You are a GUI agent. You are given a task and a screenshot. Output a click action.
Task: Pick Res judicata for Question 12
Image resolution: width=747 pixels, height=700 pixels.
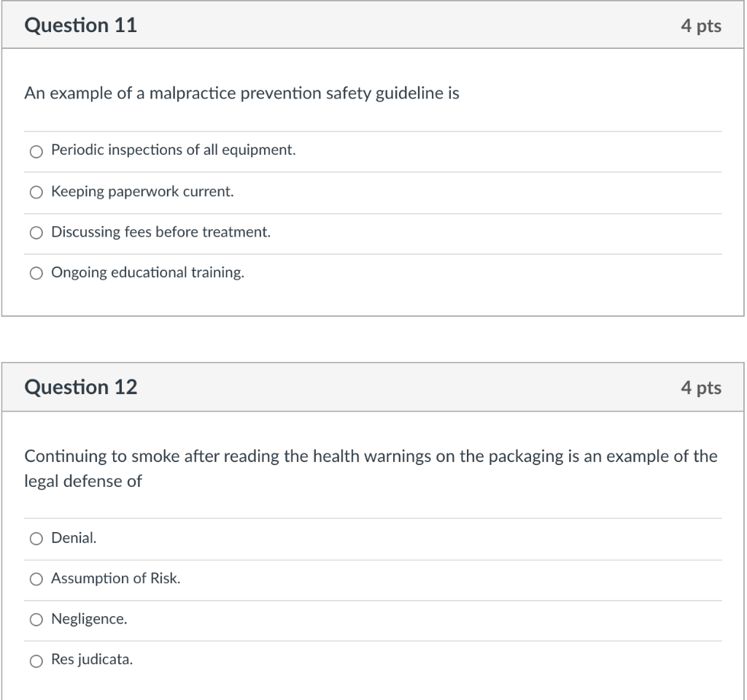point(36,661)
